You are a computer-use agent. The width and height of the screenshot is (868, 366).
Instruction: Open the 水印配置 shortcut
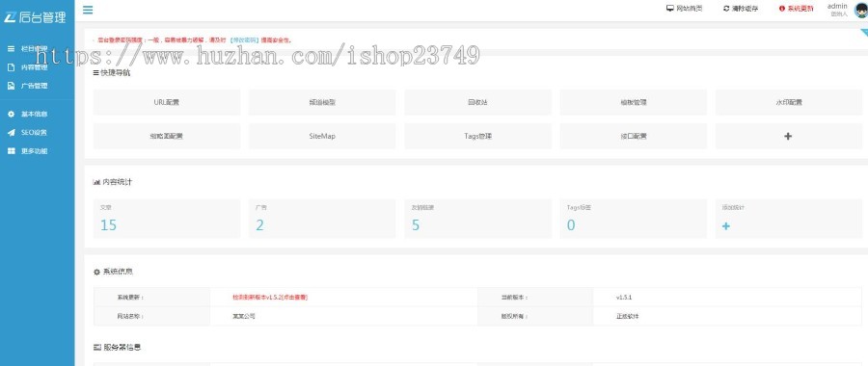point(788,102)
